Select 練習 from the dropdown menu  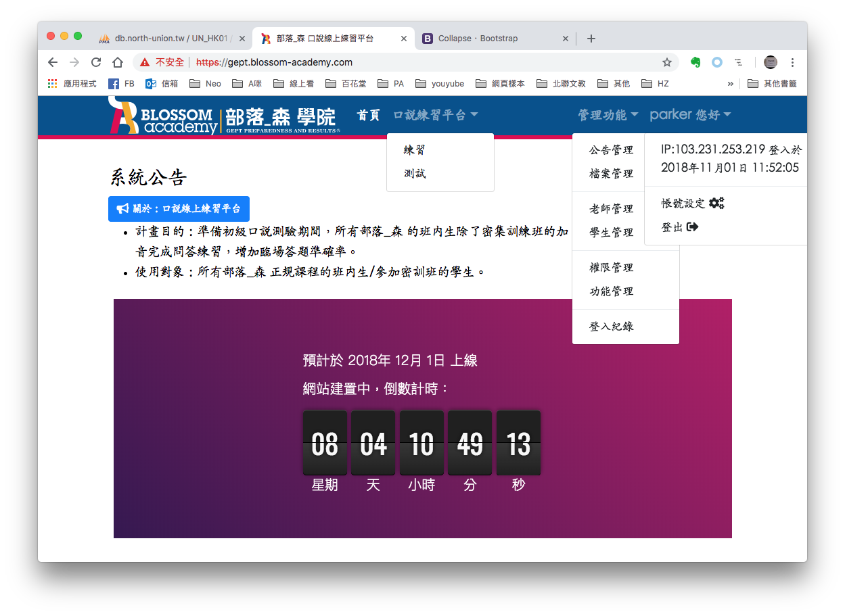pyautogui.click(x=415, y=150)
